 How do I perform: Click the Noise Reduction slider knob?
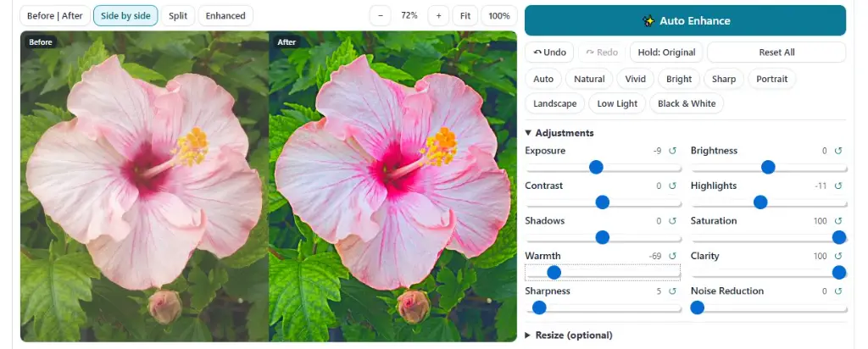pos(698,307)
